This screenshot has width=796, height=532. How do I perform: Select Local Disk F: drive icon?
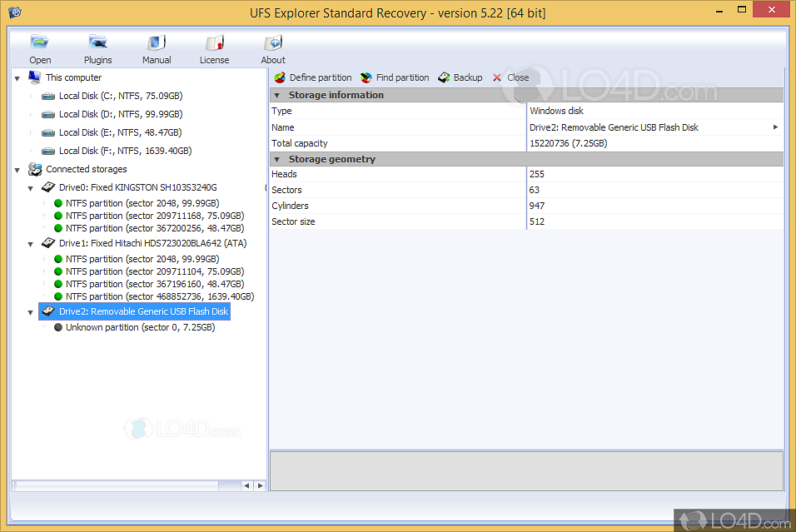coord(48,151)
